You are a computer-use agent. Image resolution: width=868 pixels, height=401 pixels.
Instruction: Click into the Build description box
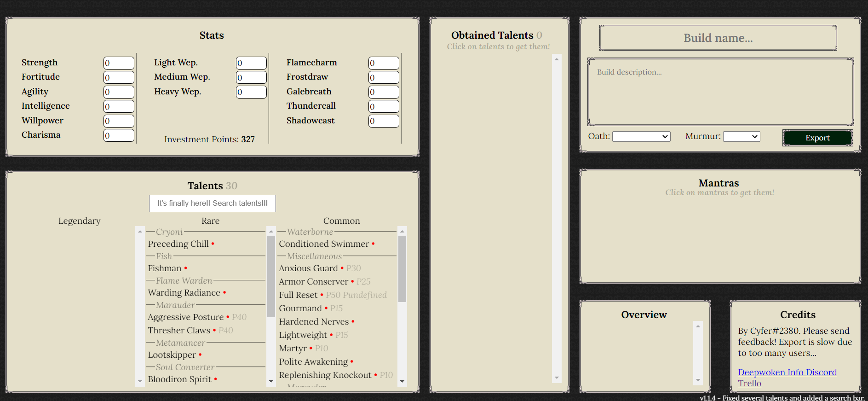pos(720,92)
